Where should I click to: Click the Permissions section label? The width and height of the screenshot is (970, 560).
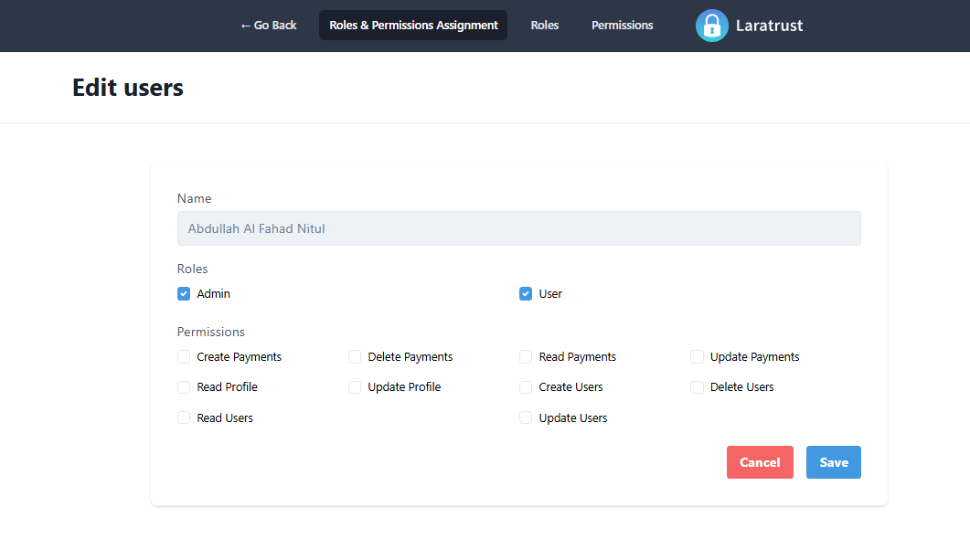coord(211,332)
